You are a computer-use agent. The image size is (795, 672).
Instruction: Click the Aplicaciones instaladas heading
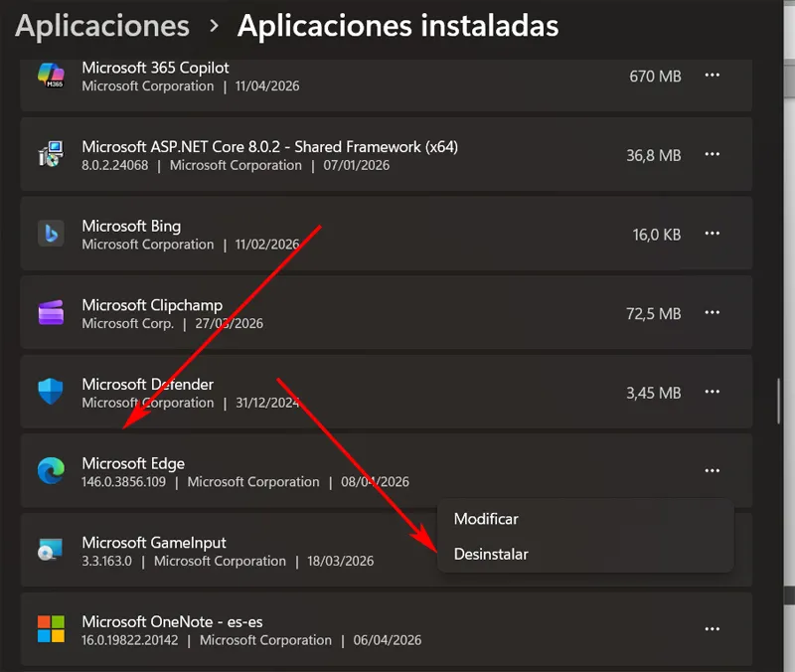point(398,26)
